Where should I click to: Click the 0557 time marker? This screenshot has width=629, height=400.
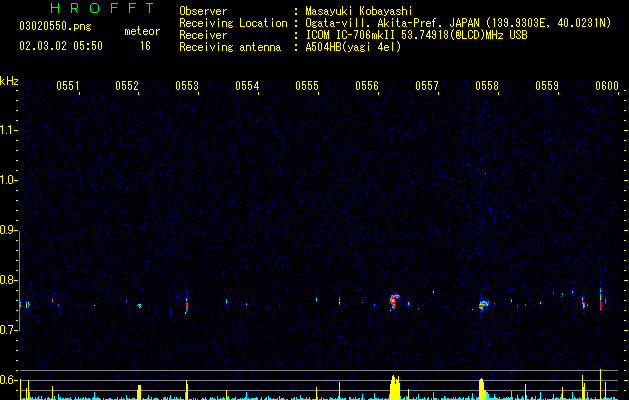(x=427, y=86)
